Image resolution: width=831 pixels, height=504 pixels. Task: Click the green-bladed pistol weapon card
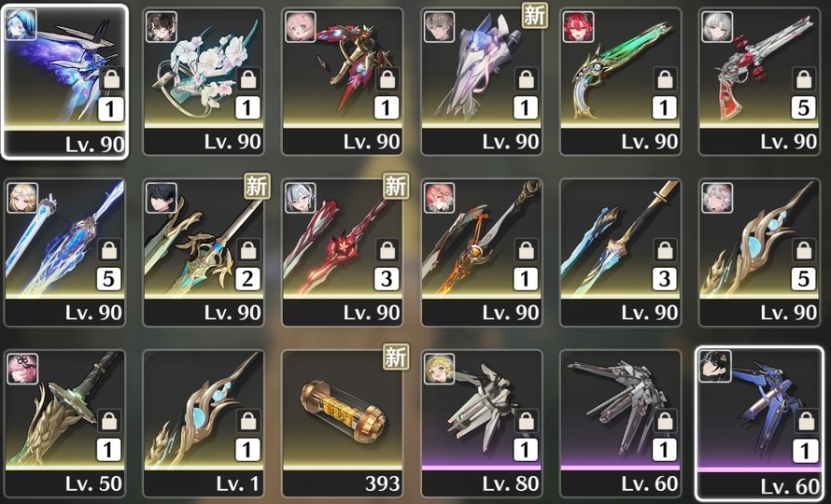tap(620, 81)
